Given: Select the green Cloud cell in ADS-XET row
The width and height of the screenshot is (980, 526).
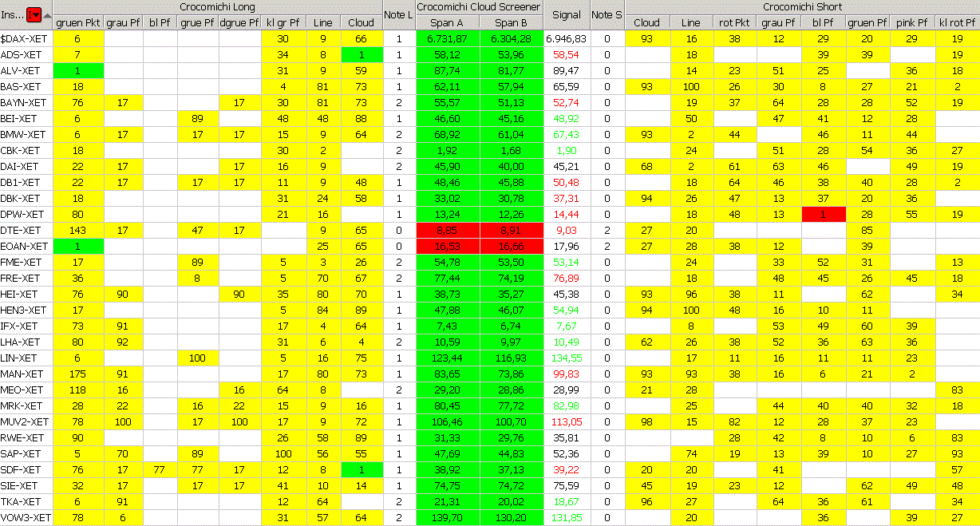Looking at the screenshot, I should coord(362,54).
